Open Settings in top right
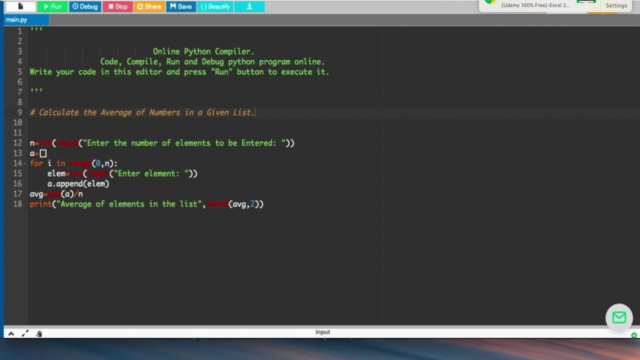 pyautogui.click(x=616, y=6)
